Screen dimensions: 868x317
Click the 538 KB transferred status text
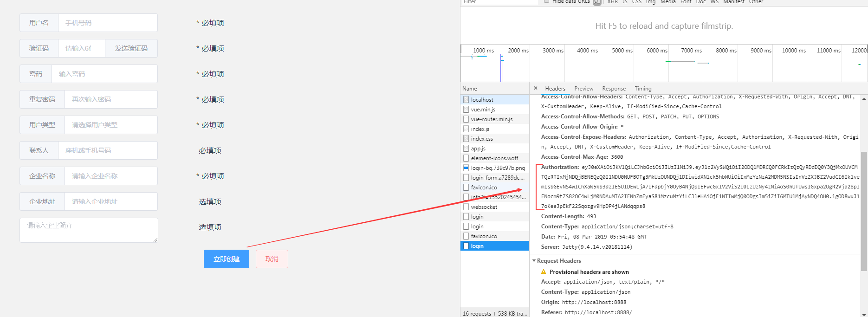(x=512, y=314)
